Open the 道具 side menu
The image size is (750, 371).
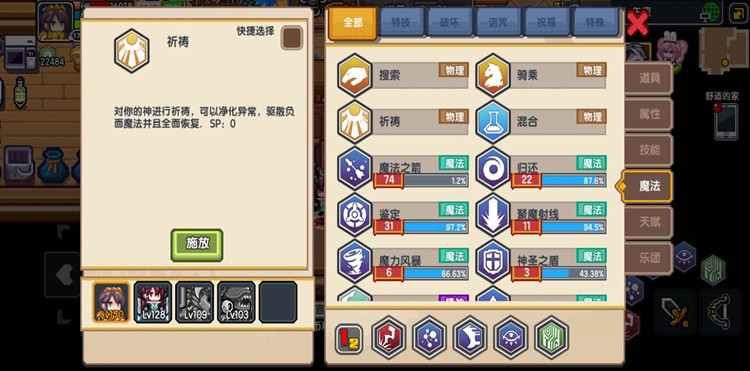pyautogui.click(x=649, y=78)
